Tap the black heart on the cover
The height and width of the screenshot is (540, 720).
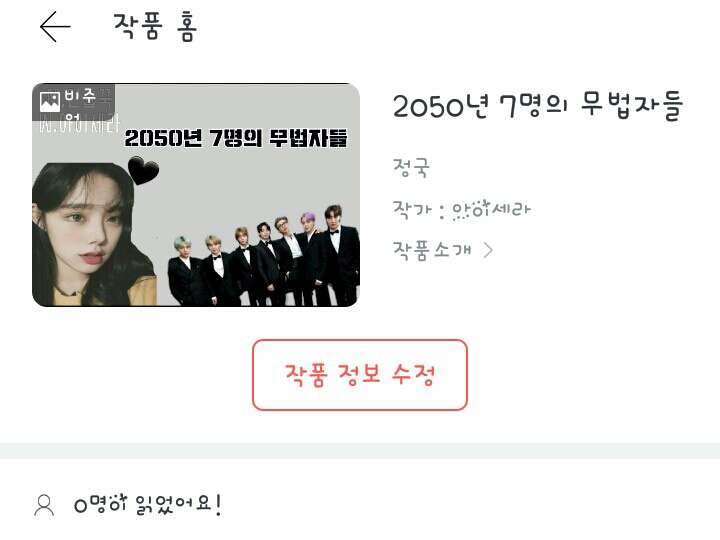[143, 170]
